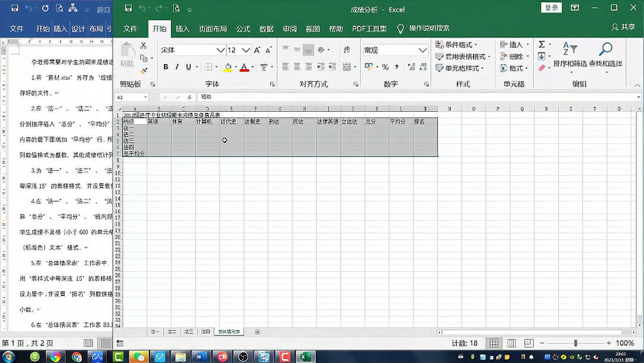This screenshot has width=644, height=363.
Task: Select the italic formatting icon
Action: (178, 66)
